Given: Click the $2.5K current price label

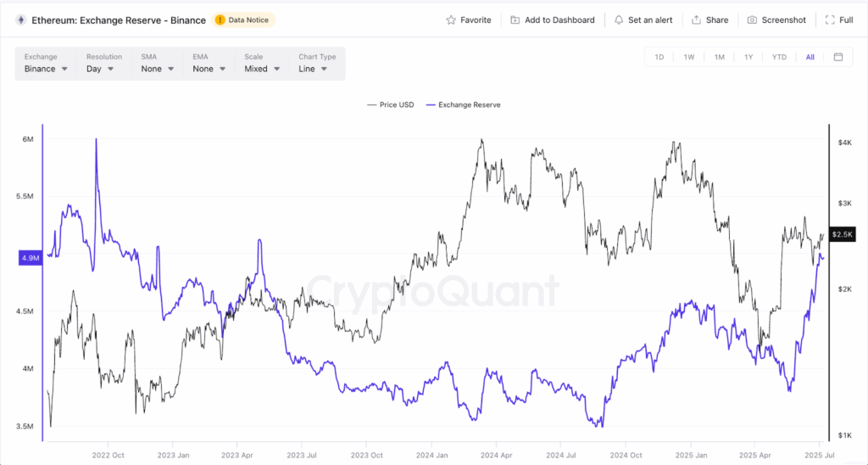Looking at the screenshot, I should point(843,234).
